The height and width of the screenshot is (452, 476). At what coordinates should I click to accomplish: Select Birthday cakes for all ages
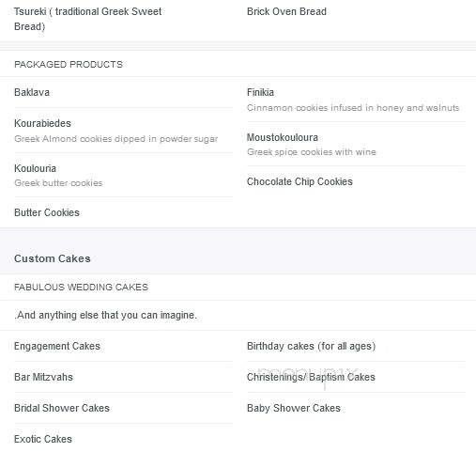click(x=311, y=346)
